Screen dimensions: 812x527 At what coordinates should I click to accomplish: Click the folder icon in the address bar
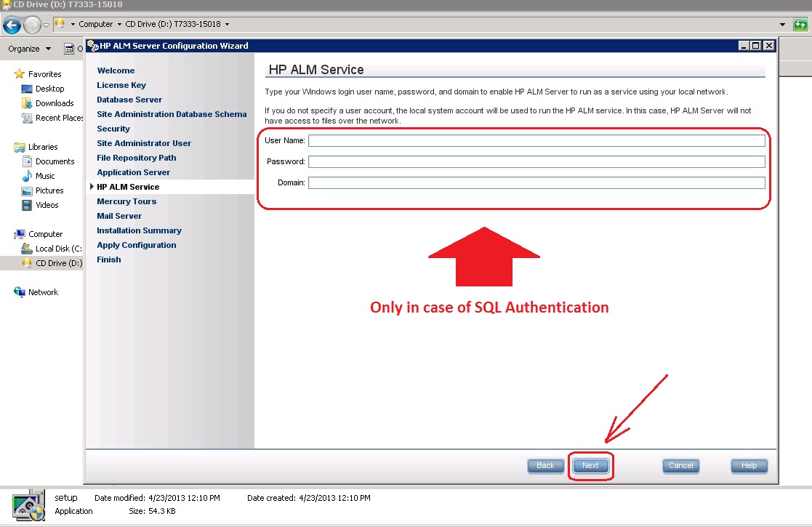point(60,24)
